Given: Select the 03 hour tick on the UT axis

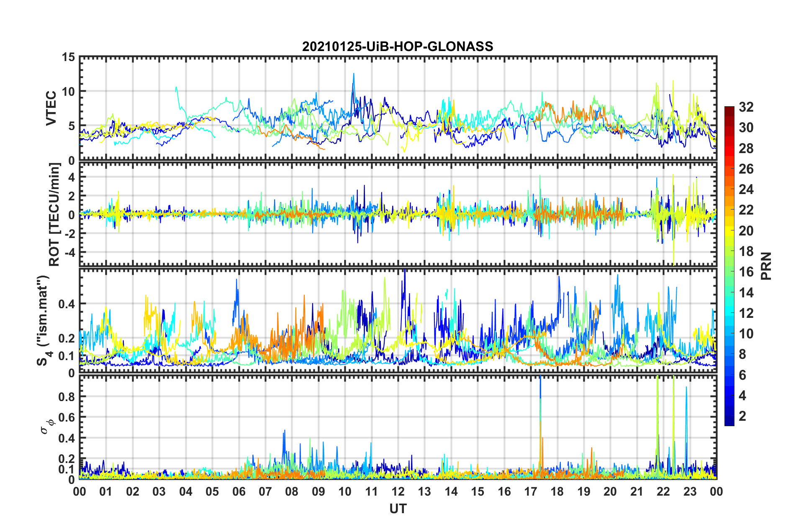Looking at the screenshot, I should pyautogui.click(x=159, y=491).
